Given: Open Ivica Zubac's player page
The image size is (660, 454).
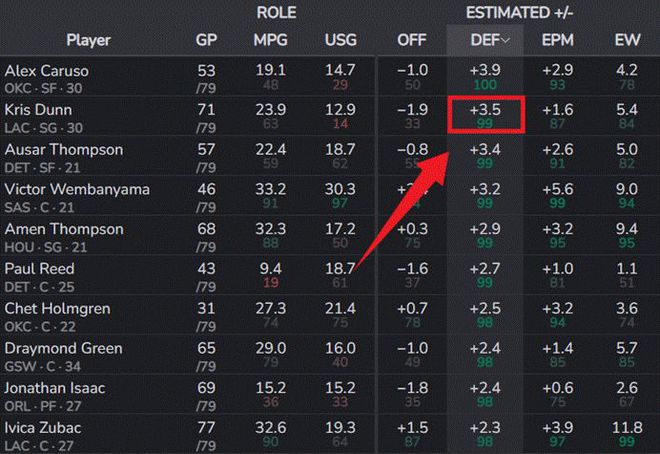Looking at the screenshot, I should tap(45, 428).
